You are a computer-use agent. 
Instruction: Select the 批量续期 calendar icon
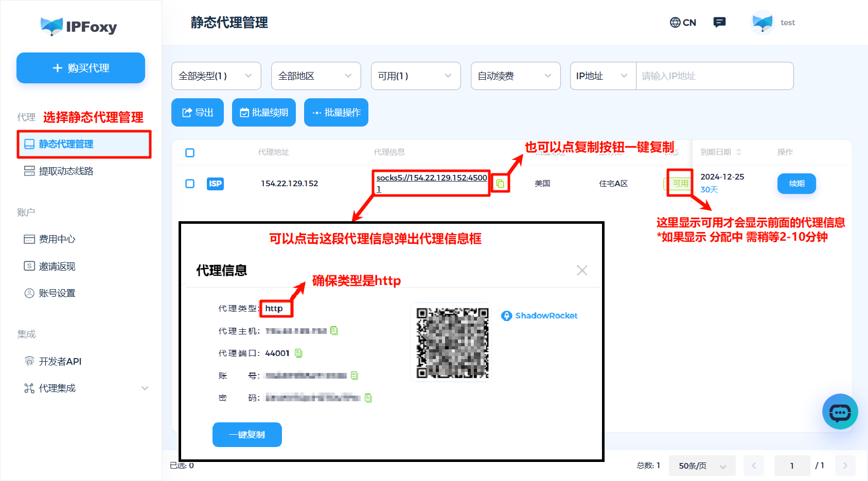244,112
